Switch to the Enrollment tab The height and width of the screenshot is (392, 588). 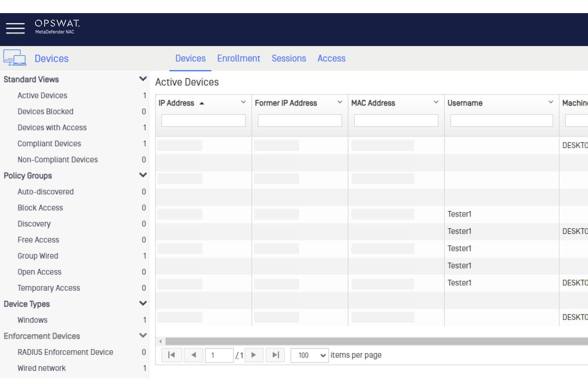click(x=239, y=58)
